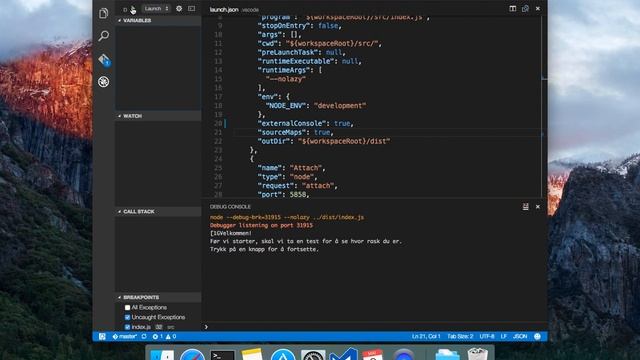Open Notes from the dock
This screenshot has height=360, width=640.
(x=252, y=354)
